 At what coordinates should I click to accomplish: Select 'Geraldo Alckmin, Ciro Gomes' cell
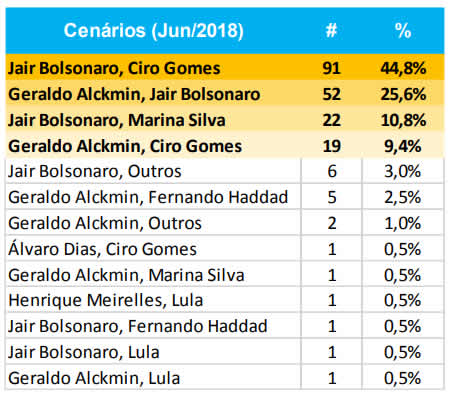point(153,146)
